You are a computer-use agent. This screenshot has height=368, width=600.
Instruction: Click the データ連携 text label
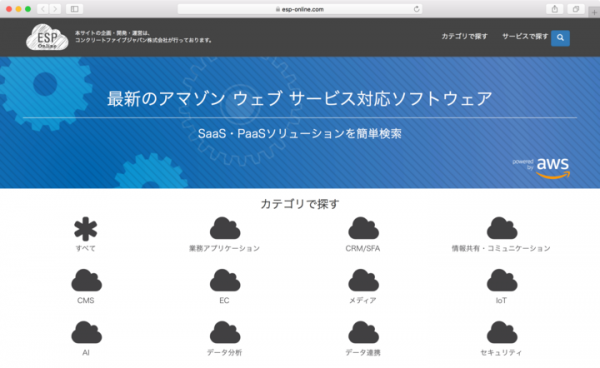[363, 352]
